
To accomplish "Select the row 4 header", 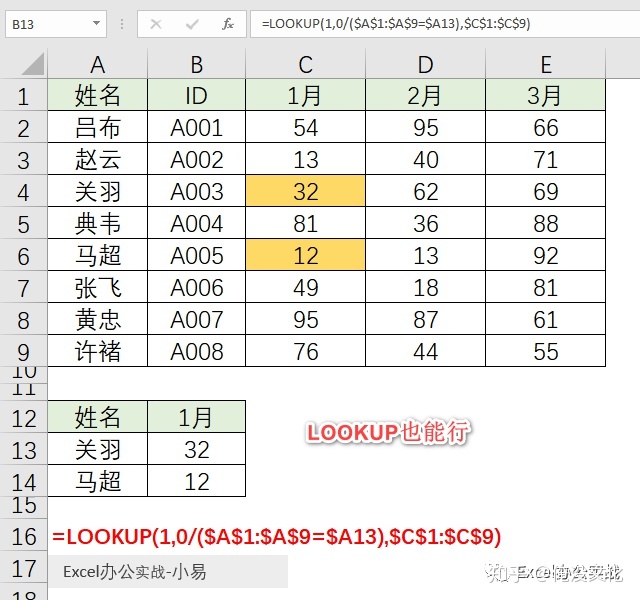I will [x=24, y=191].
